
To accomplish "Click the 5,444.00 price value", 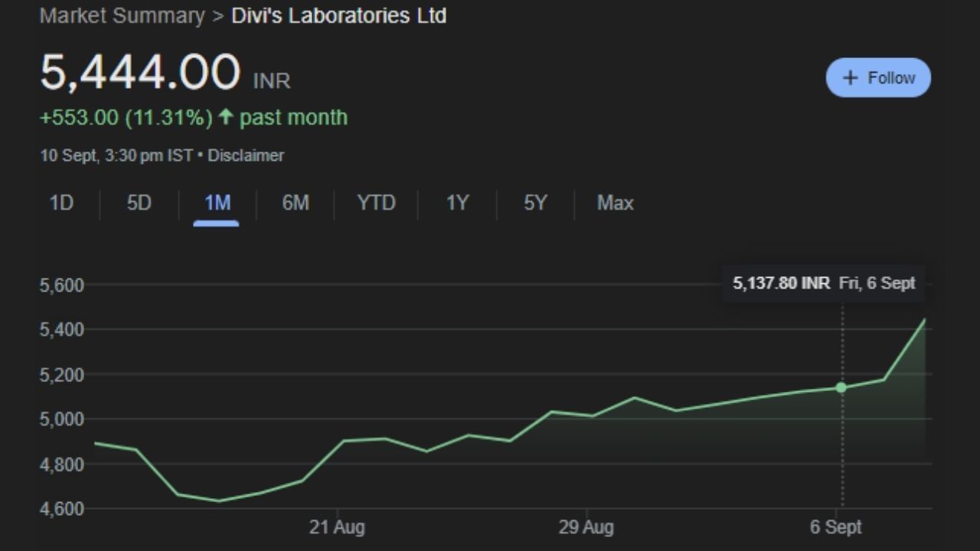I will [x=140, y=73].
